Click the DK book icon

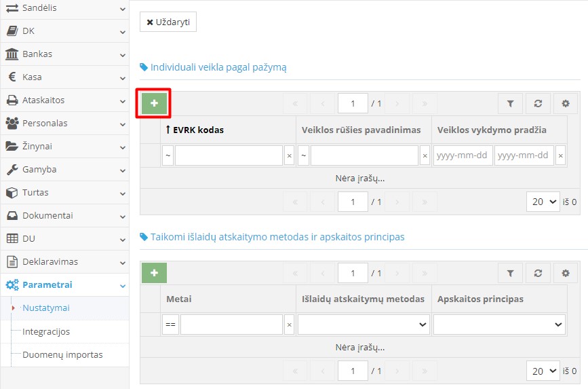tap(12, 31)
